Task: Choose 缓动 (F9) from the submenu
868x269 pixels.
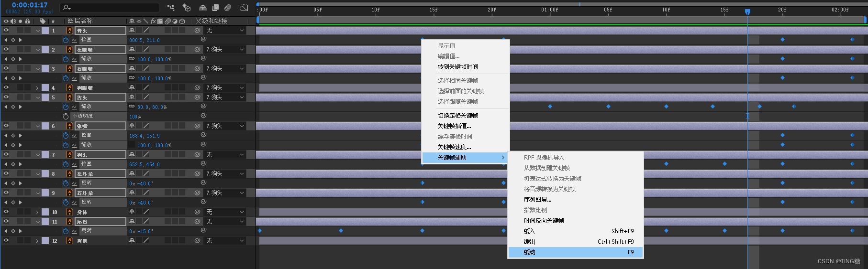Action: [576, 252]
